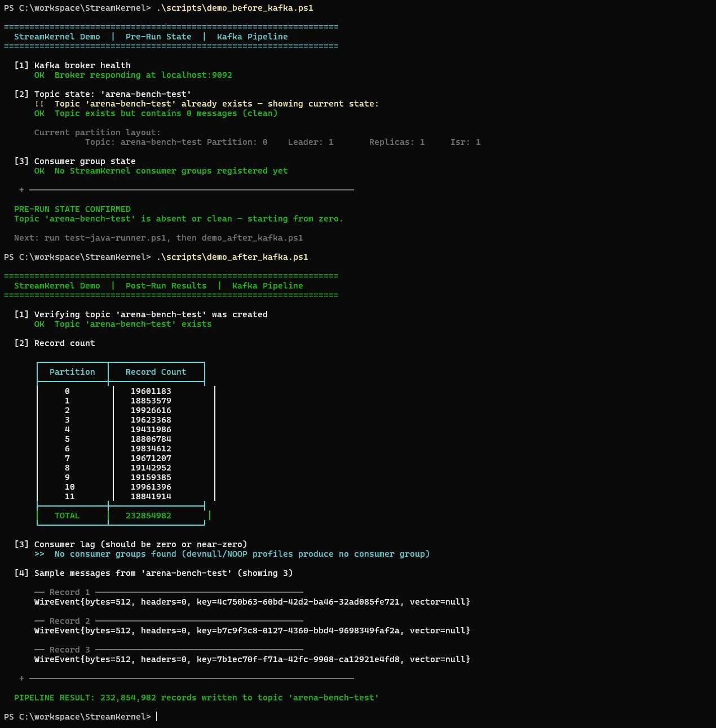716x728 pixels.
Task: Click the record count 19142952 for partition 8
Action: pyautogui.click(x=151, y=468)
